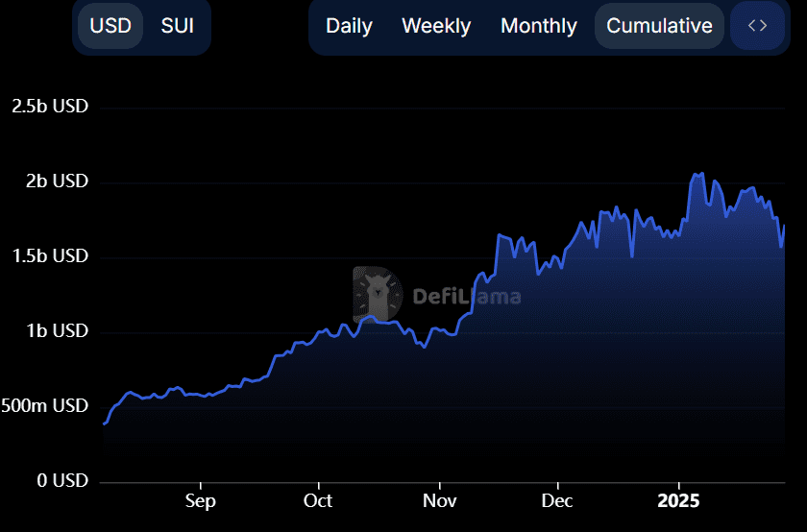This screenshot has height=532, width=807.
Task: Click the Oct x-axis label
Action: pos(318,500)
